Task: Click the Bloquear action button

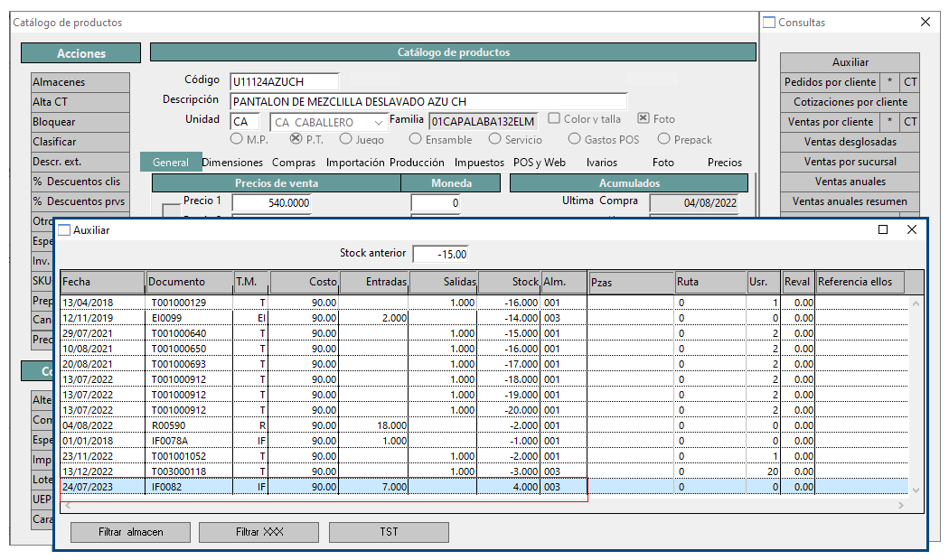Action: coord(80,122)
